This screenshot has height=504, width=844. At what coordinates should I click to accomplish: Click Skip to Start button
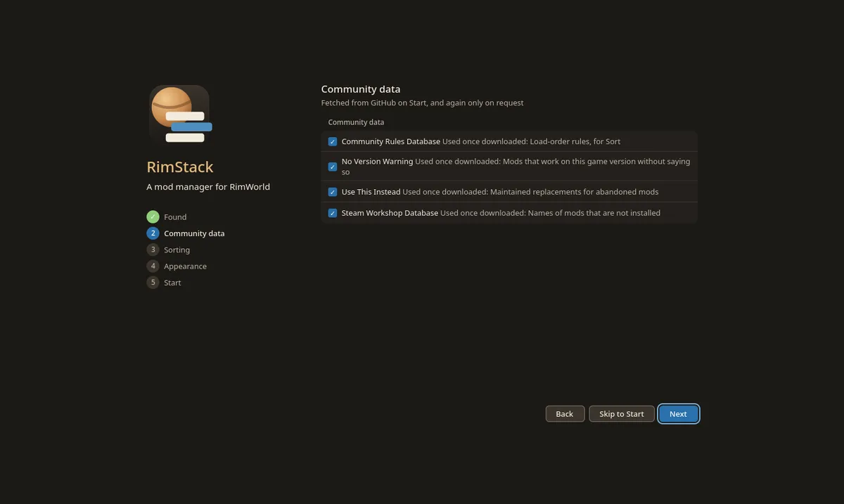point(622,414)
